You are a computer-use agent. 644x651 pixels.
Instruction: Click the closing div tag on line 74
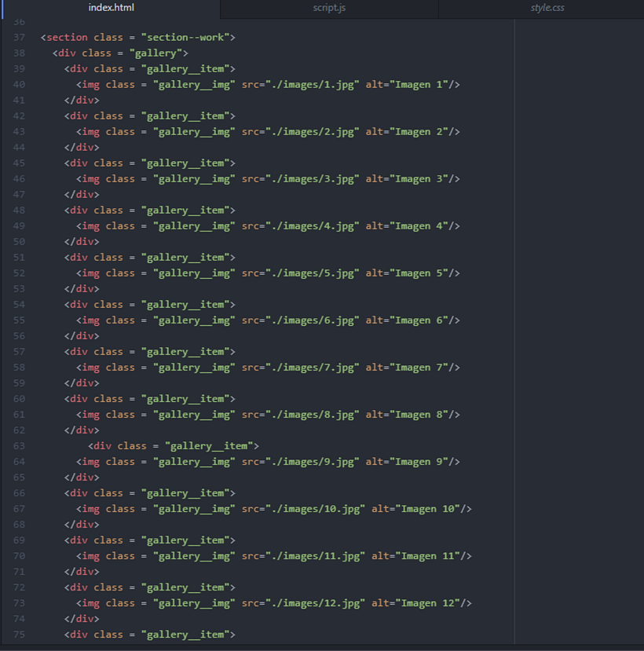[82, 619]
